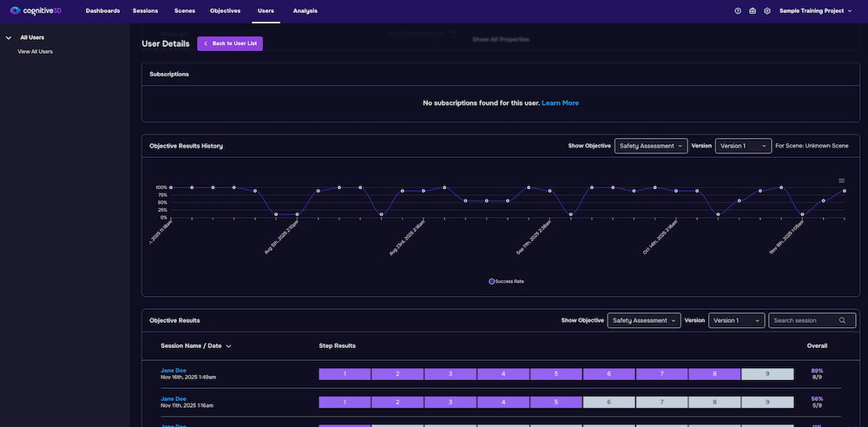
Task: Click the Session Name / Date sort arrow
Action: click(x=228, y=345)
